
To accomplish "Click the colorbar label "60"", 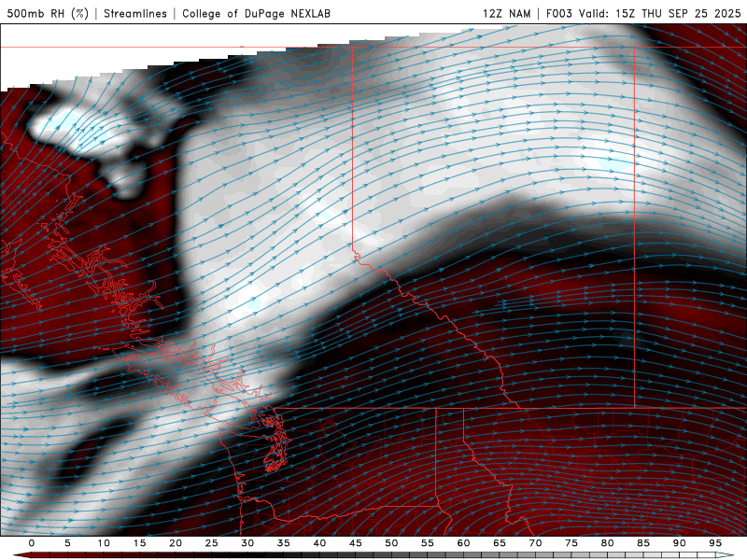I will (463, 543).
